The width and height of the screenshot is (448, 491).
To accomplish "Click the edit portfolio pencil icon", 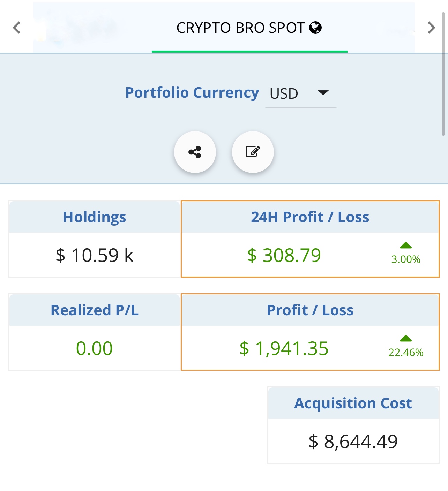I will pos(253,152).
